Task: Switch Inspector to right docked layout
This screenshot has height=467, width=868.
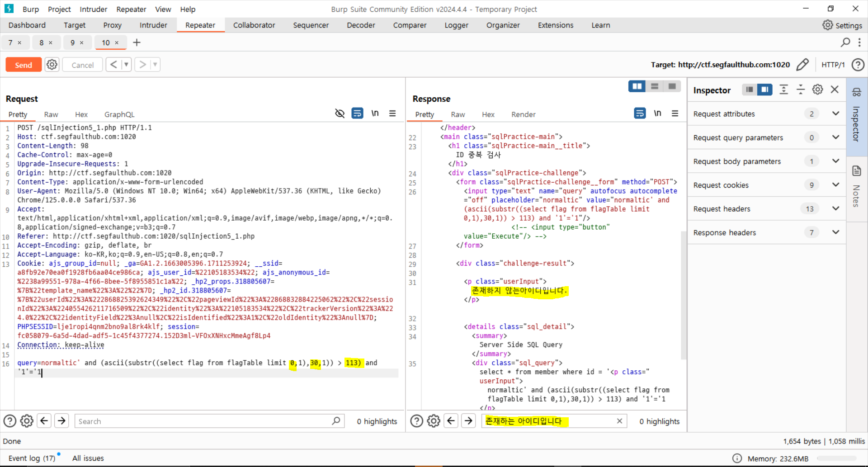Action: coord(765,90)
